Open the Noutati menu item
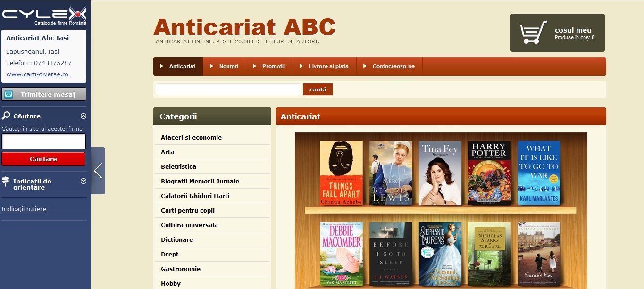The image size is (644, 289). coord(225,66)
